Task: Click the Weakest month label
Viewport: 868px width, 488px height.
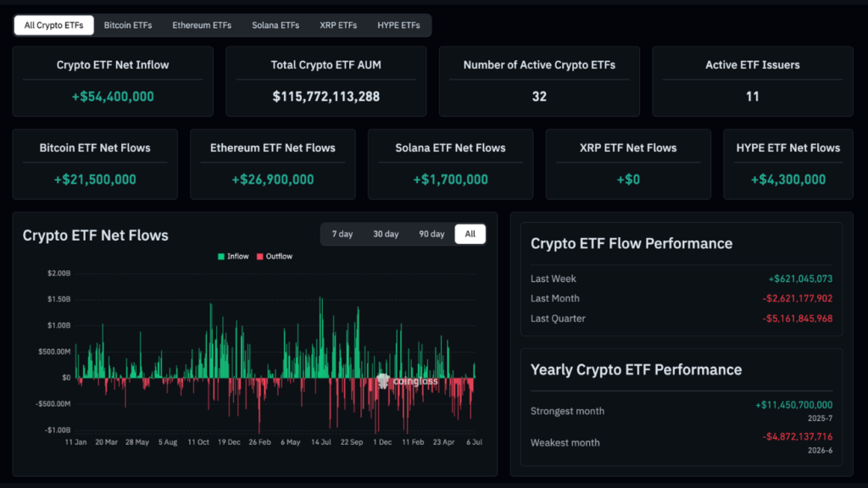Action: [565, 442]
